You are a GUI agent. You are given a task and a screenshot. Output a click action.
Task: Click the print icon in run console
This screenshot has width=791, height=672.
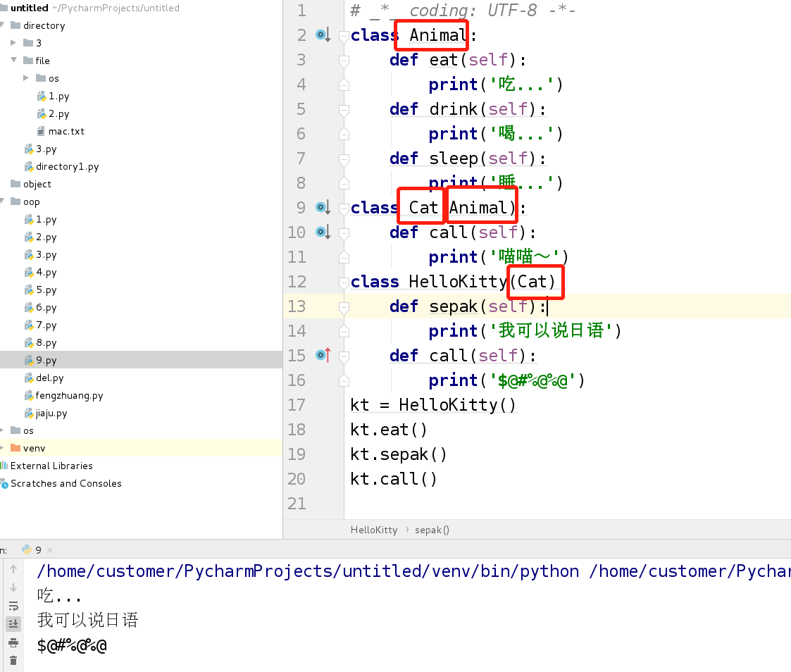tap(13, 642)
